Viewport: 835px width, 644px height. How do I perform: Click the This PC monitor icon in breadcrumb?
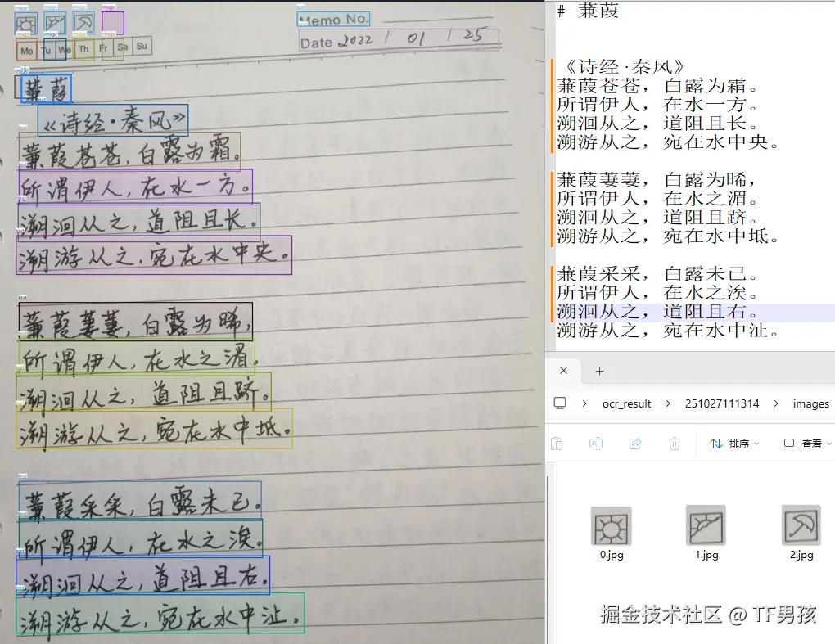tap(560, 403)
